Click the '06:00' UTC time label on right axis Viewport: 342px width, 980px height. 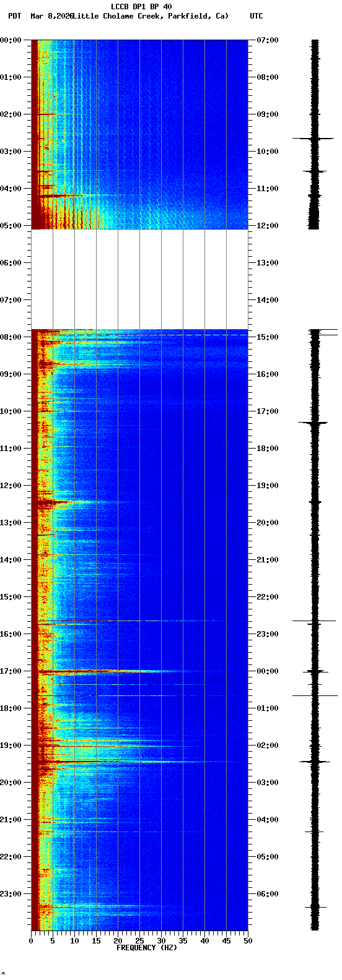(x=268, y=893)
